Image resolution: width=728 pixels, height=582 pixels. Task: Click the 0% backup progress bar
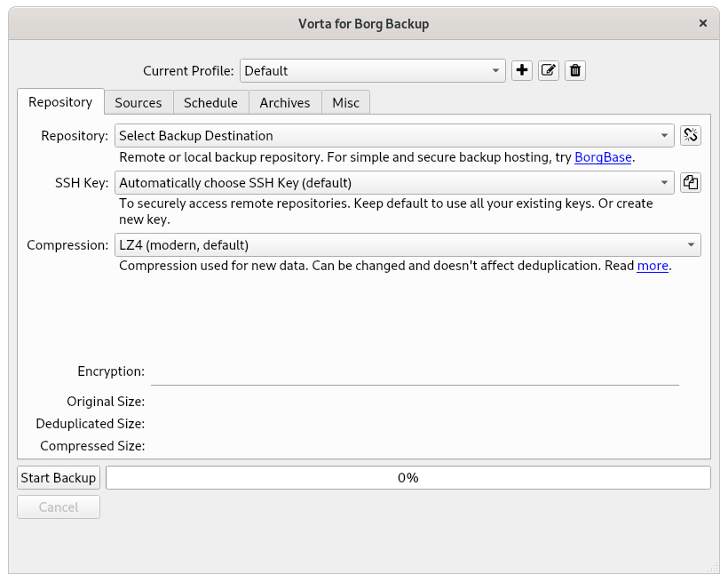coord(408,478)
